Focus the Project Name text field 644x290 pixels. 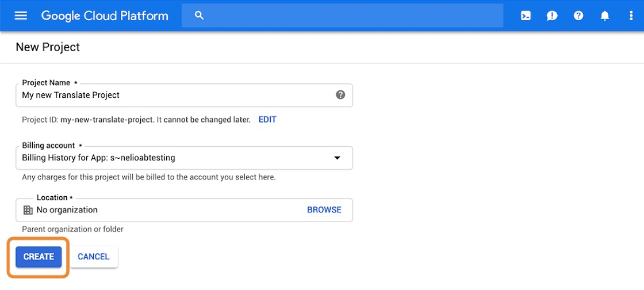[172, 95]
